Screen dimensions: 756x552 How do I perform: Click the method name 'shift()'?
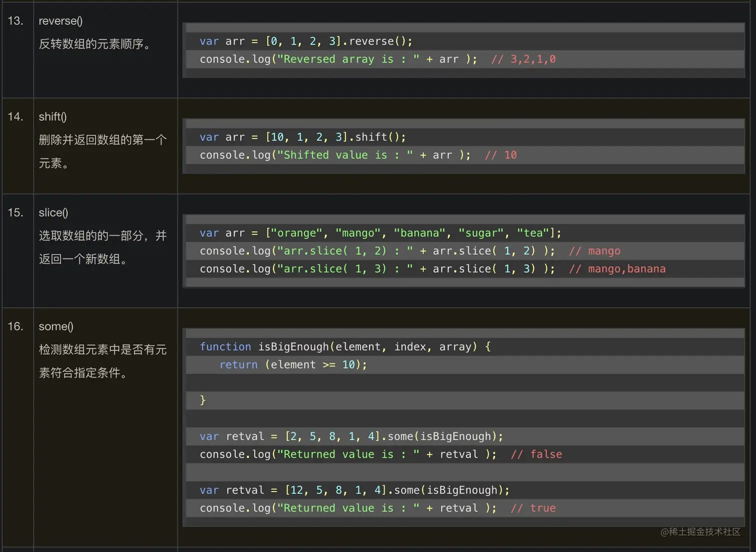click(52, 117)
